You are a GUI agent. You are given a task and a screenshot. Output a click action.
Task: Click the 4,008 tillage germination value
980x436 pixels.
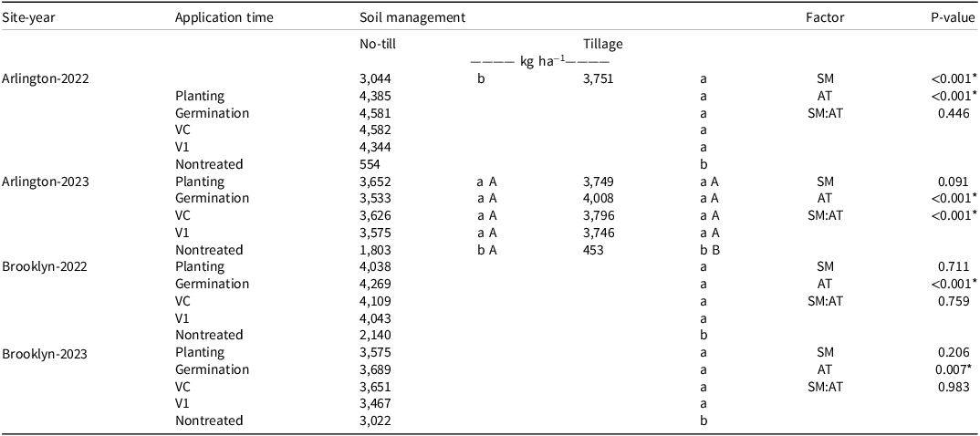point(598,198)
